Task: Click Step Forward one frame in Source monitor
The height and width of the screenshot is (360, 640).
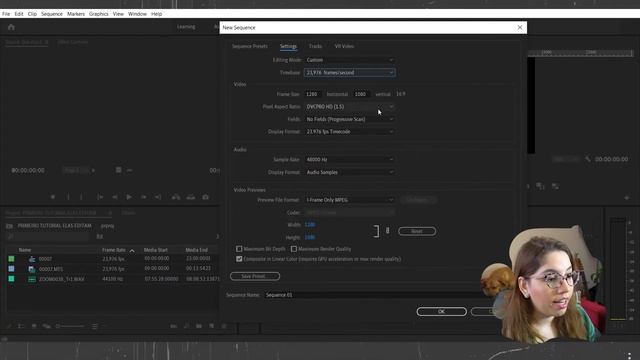Action: click(x=143, y=197)
